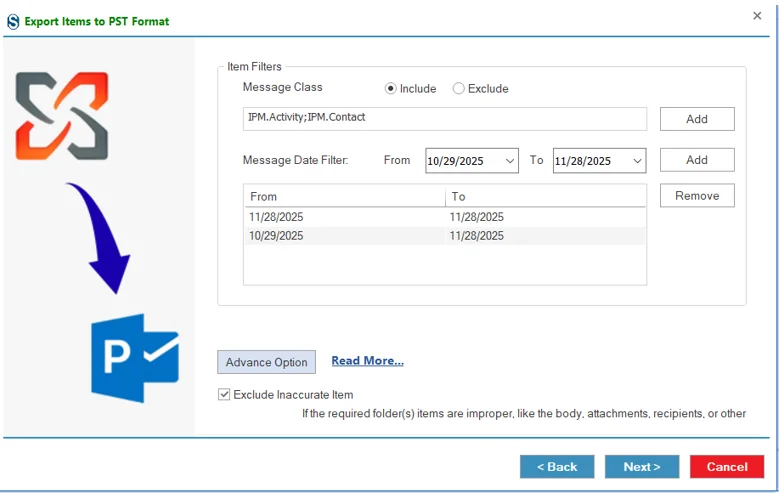The width and height of the screenshot is (779, 493).
Task: Click the Message Class text field
Action: (x=445, y=119)
